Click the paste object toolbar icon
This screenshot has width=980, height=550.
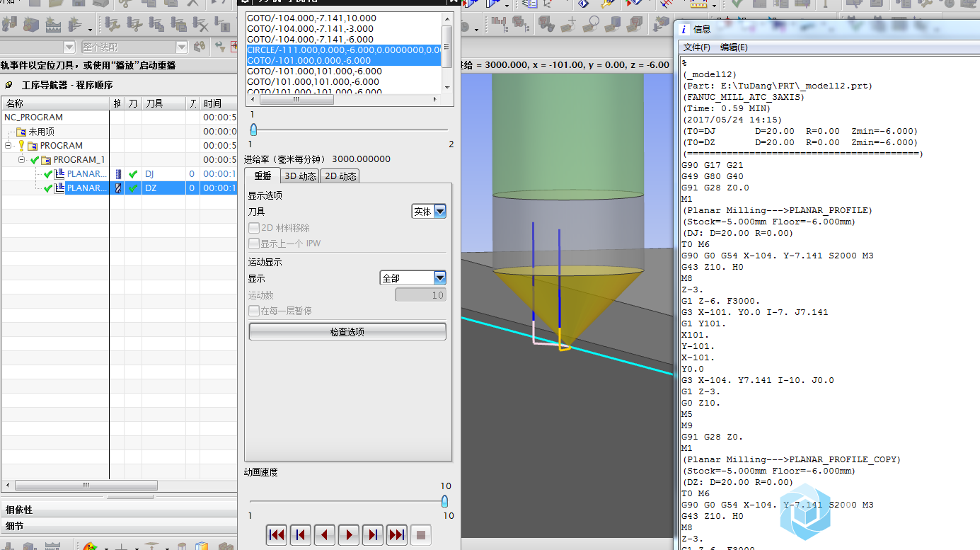(179, 25)
